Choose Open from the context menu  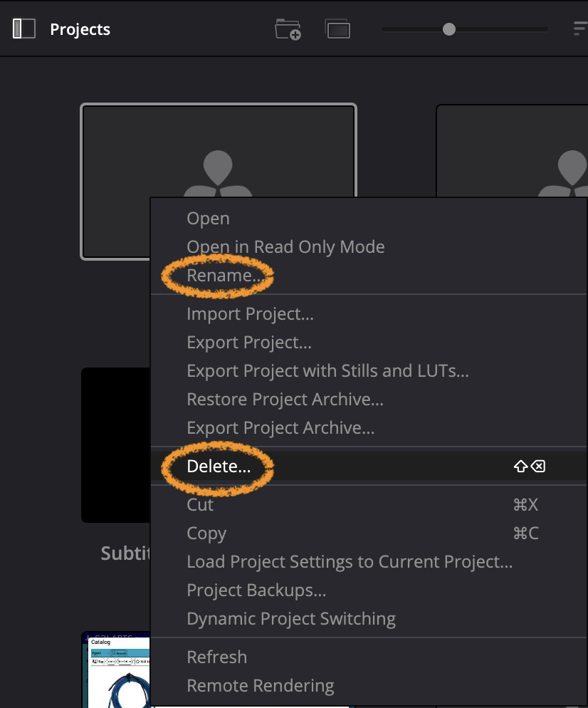point(208,219)
